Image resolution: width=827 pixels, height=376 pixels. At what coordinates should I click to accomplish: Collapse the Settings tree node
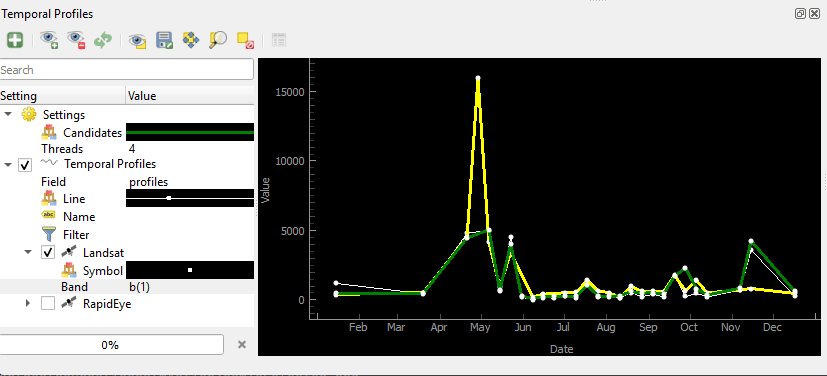(x=8, y=114)
